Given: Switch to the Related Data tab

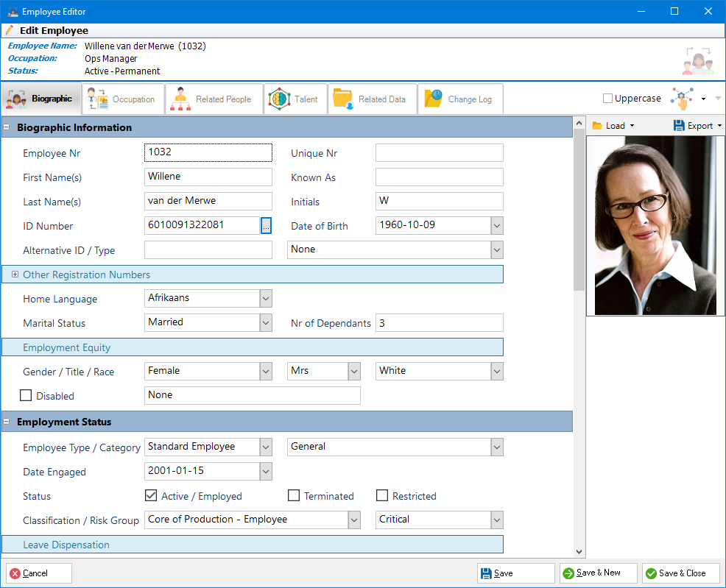Looking at the screenshot, I should click(x=373, y=99).
